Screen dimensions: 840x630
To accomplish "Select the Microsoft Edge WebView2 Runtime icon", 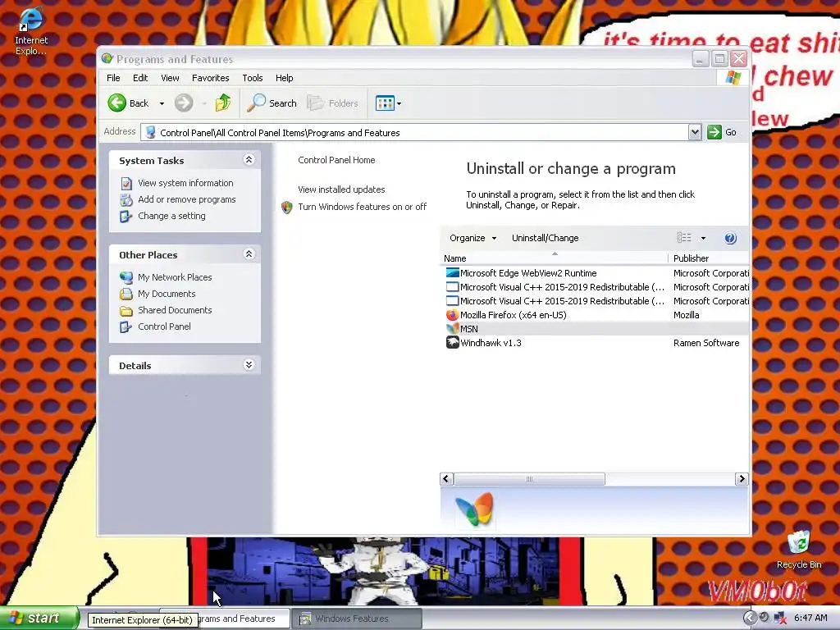I will point(452,272).
